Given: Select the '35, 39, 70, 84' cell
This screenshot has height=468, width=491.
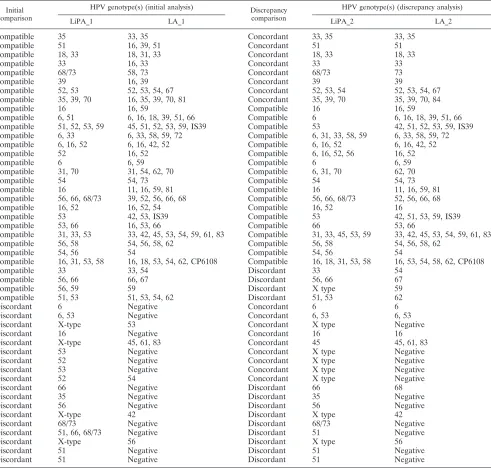Looking at the screenshot, I should tap(417, 100).
